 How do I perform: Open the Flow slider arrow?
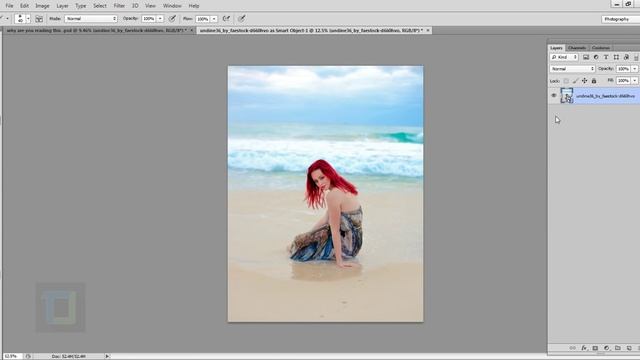pyautogui.click(x=214, y=19)
